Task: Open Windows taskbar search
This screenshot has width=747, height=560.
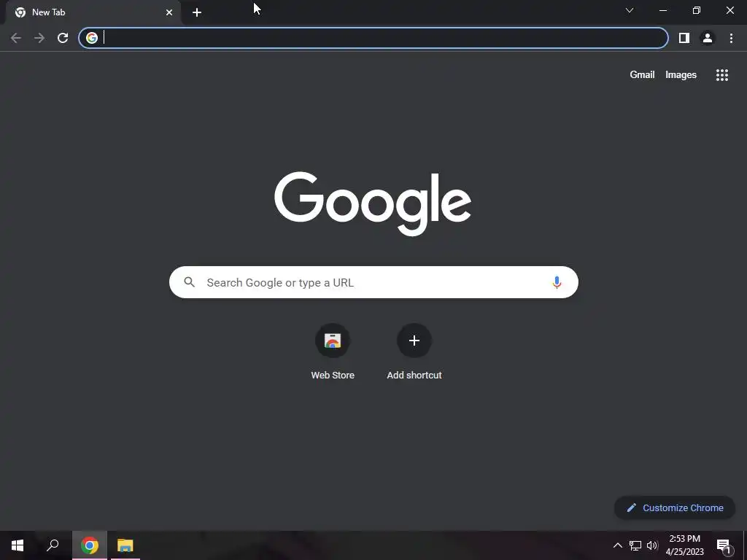Action: (x=53, y=545)
